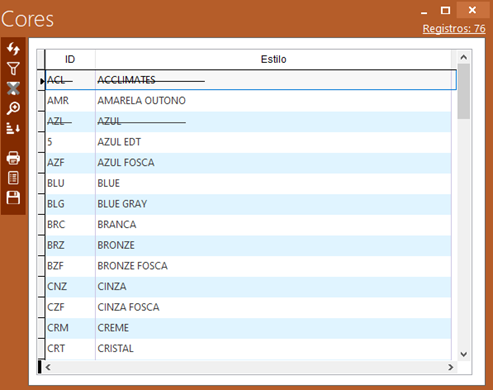This screenshot has height=390, width=493.
Task: Click the vertical scrollbar thumb
Action: pos(463,91)
